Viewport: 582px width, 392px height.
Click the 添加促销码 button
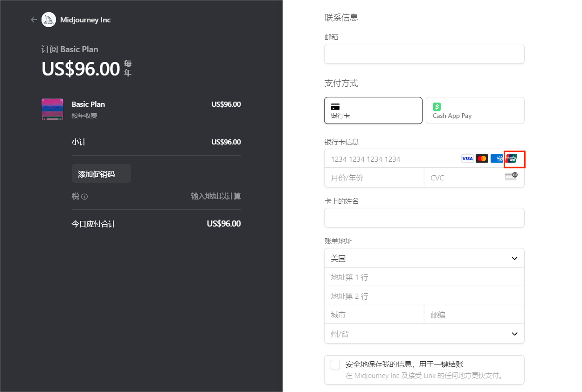101,173
